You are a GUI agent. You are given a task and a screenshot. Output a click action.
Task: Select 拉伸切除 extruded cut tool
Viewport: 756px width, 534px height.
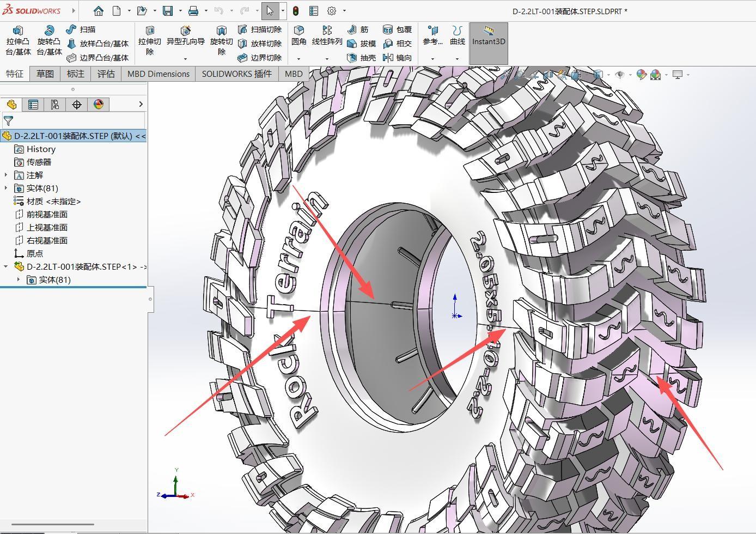coord(150,41)
